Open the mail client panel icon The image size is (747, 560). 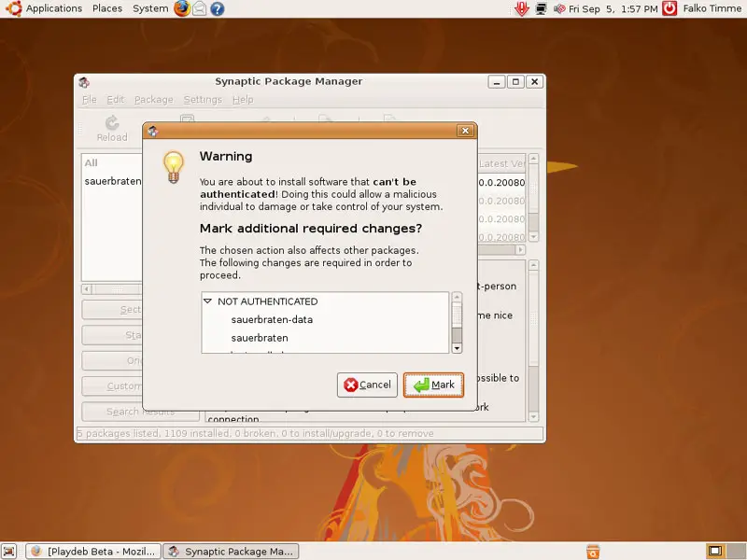pos(200,8)
